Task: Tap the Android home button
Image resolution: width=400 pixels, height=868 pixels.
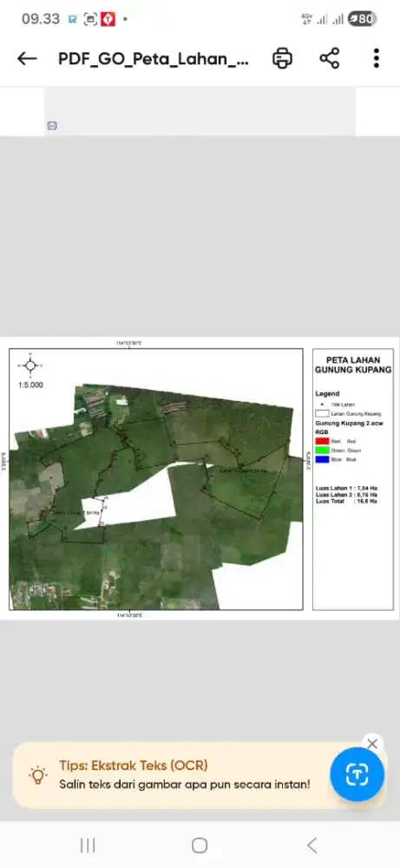Action: [x=200, y=845]
